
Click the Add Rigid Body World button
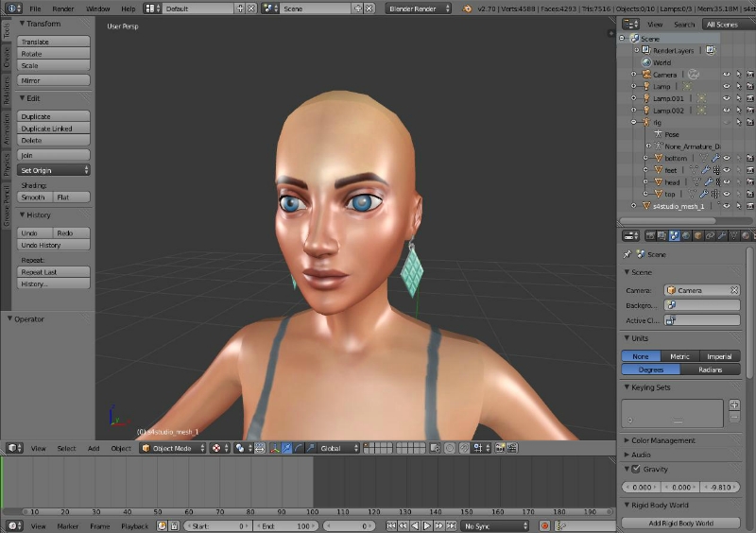[x=680, y=523]
